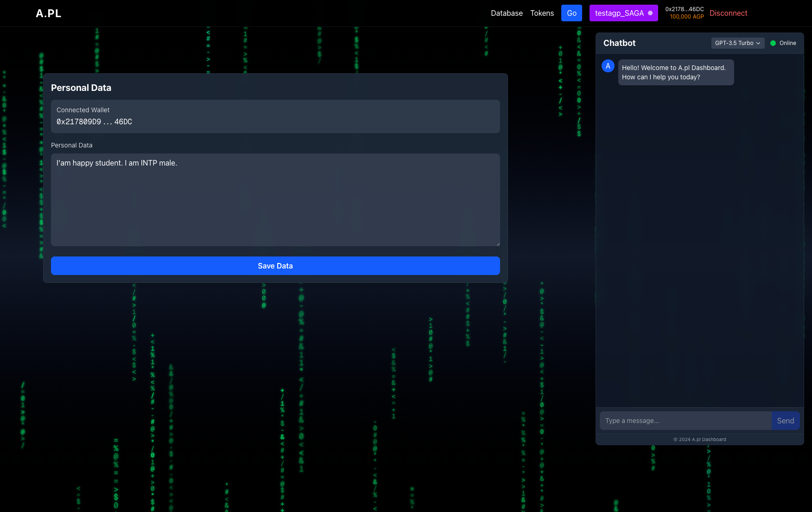Disconnect the wallet
812x512 pixels.
[x=728, y=13]
